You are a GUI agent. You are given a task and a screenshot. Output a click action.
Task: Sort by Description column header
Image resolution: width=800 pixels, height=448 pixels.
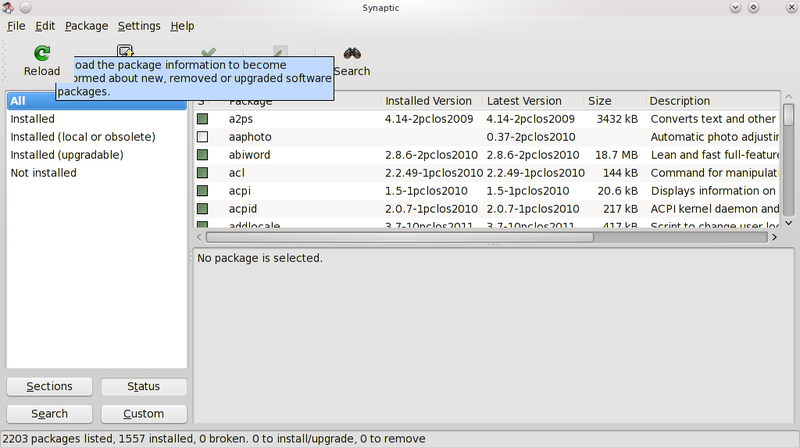pos(712,101)
